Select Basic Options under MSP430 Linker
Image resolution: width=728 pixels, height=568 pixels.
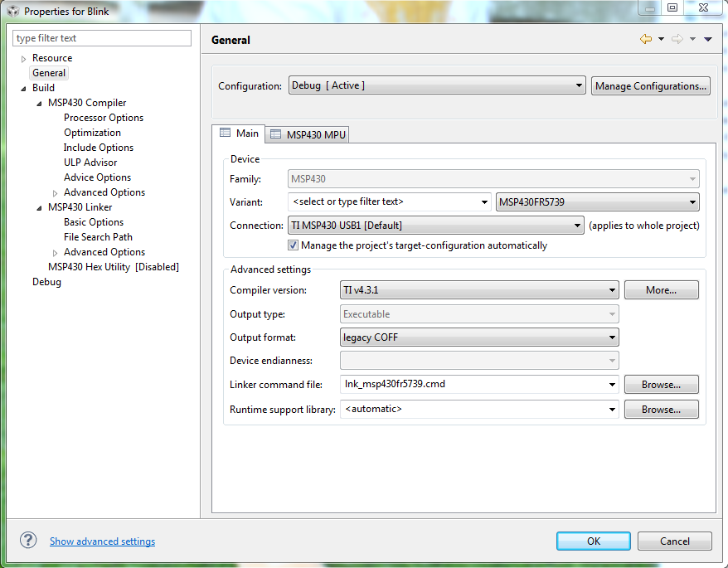[x=94, y=222]
